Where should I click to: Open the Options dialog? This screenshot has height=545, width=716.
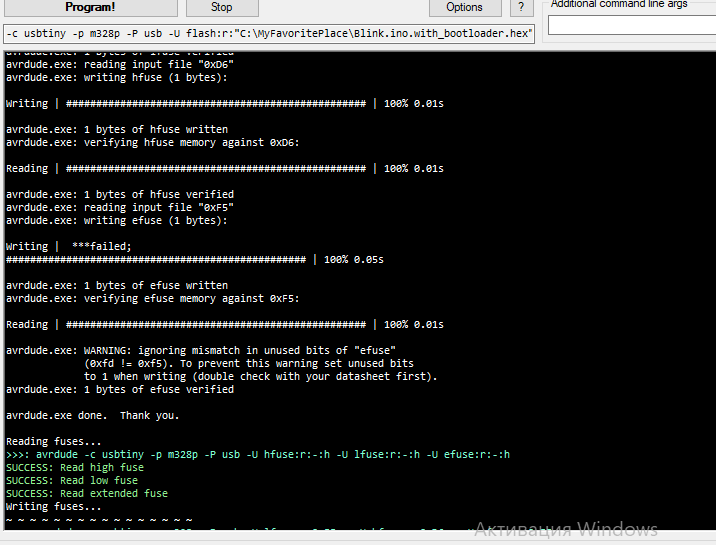464,8
